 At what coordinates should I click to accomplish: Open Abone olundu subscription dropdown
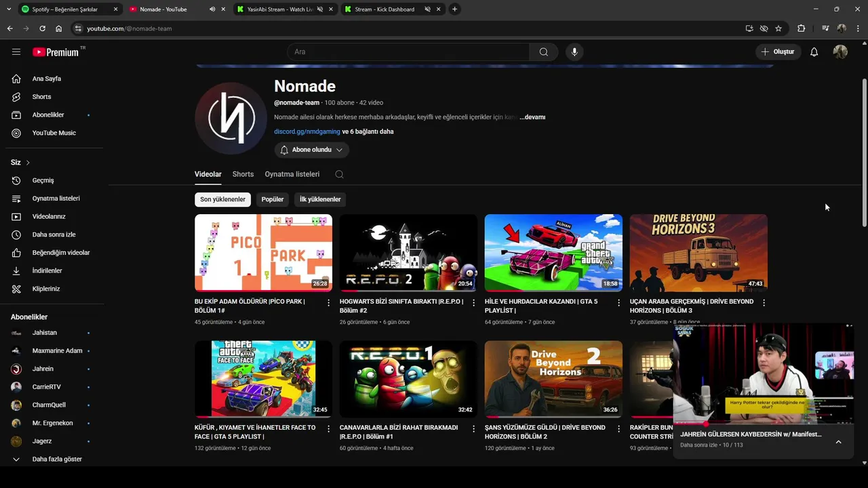coord(312,150)
